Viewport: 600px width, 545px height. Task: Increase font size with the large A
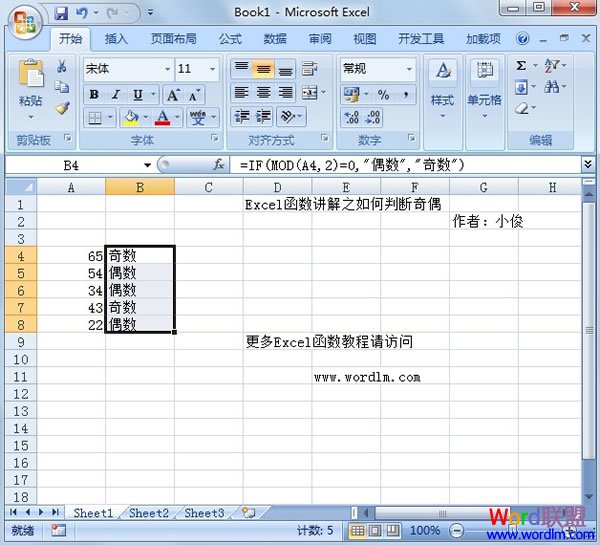[173, 95]
